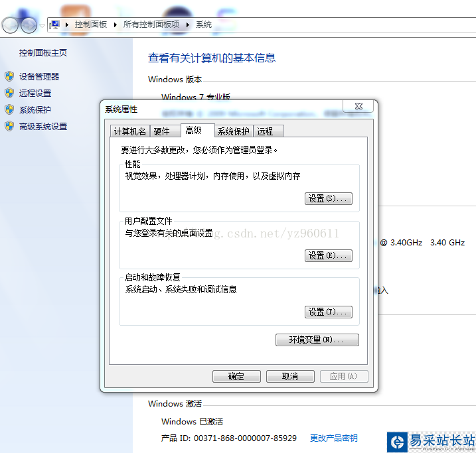The image size is (476, 453).
Task: Expand the arrow after 控制面板 breadcrumb
Action: coord(116,25)
